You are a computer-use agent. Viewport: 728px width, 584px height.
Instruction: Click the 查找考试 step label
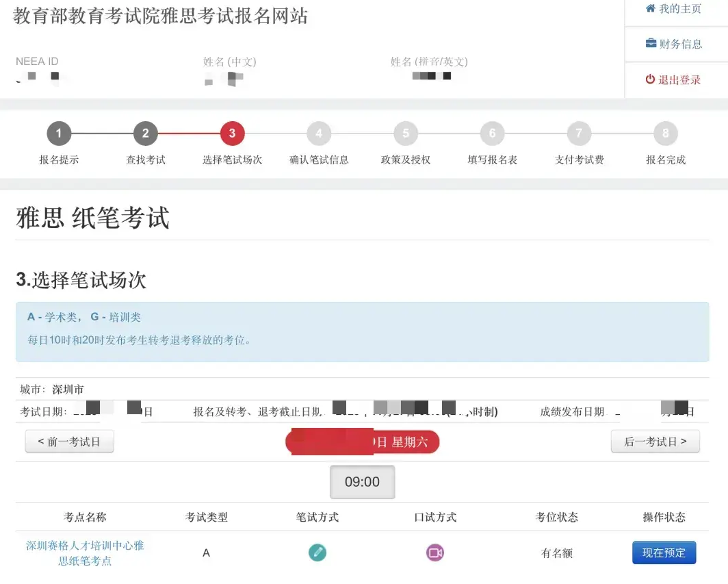tap(146, 160)
